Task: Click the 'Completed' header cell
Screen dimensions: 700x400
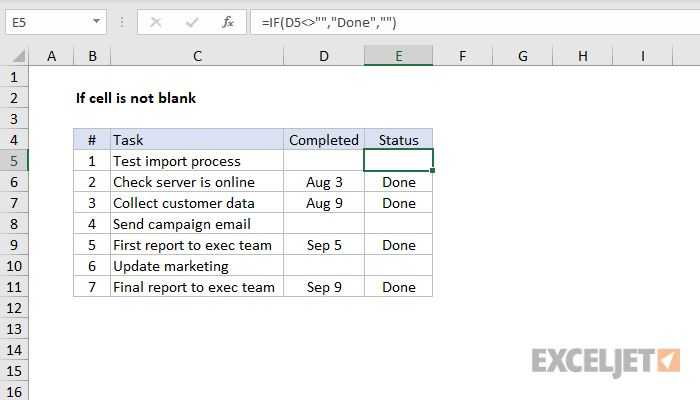Action: (324, 140)
